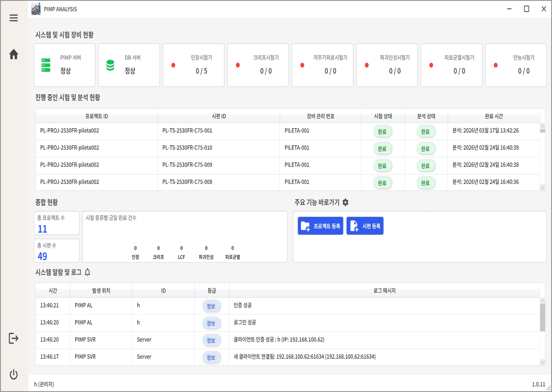Click the DB 서버 green database icon

coord(110,65)
